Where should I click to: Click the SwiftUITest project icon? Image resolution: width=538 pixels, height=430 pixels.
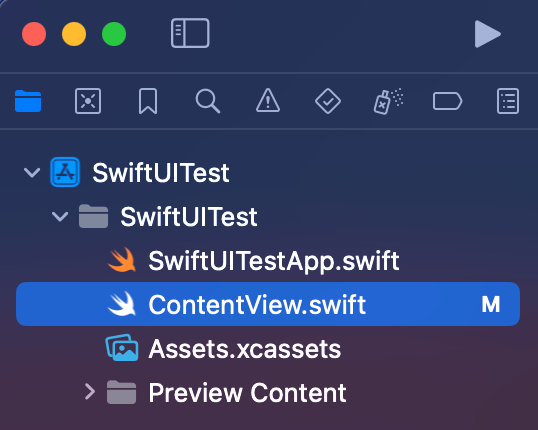(65, 172)
